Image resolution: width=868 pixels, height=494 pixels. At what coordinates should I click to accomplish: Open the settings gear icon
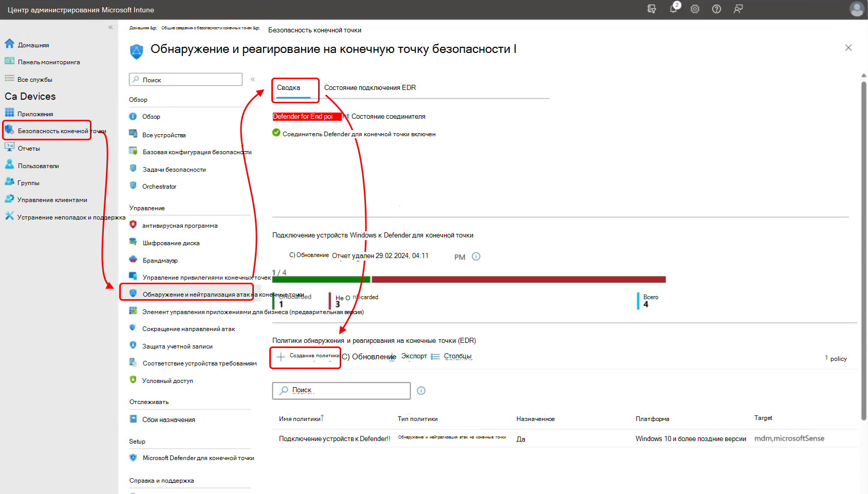click(x=695, y=9)
